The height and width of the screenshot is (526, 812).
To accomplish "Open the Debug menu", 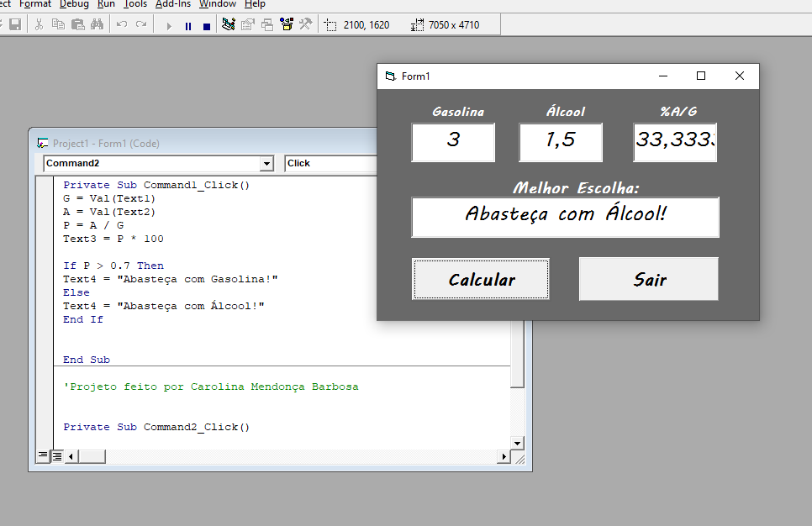I will (74, 4).
